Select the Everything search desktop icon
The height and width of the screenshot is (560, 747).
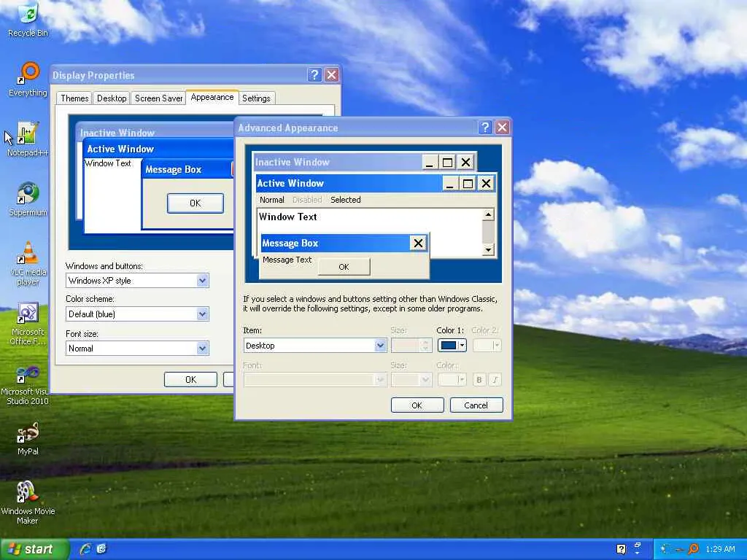pyautogui.click(x=28, y=79)
